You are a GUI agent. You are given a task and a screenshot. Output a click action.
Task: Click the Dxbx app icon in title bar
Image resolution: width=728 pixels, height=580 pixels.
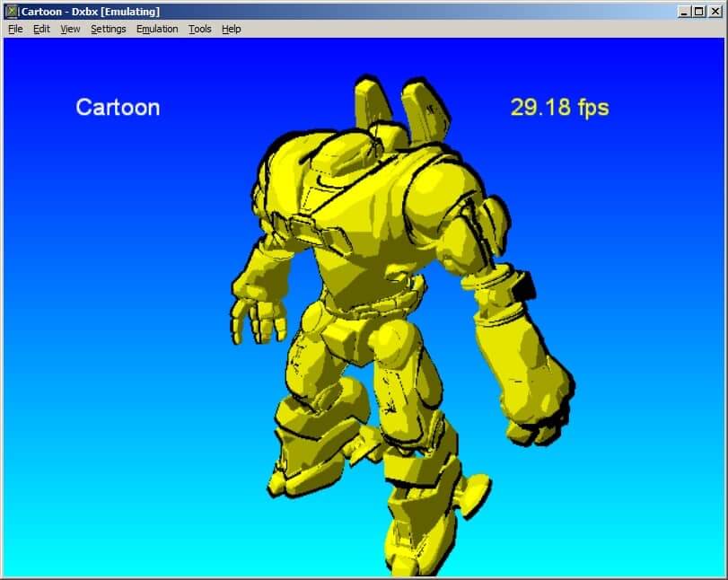tap(11, 12)
